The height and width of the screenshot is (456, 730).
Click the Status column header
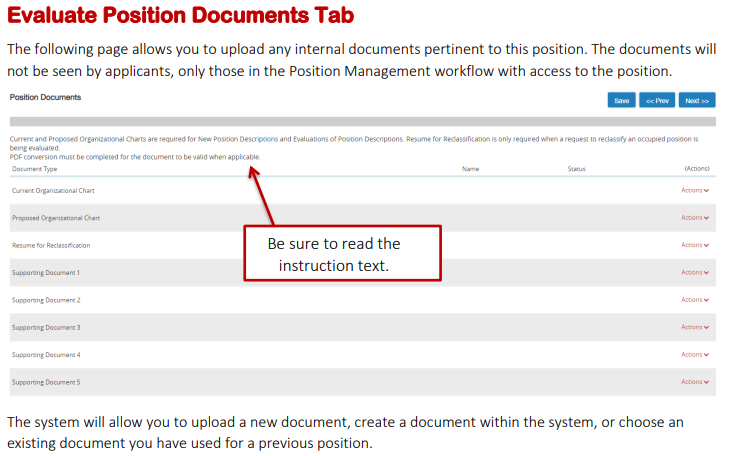point(576,169)
